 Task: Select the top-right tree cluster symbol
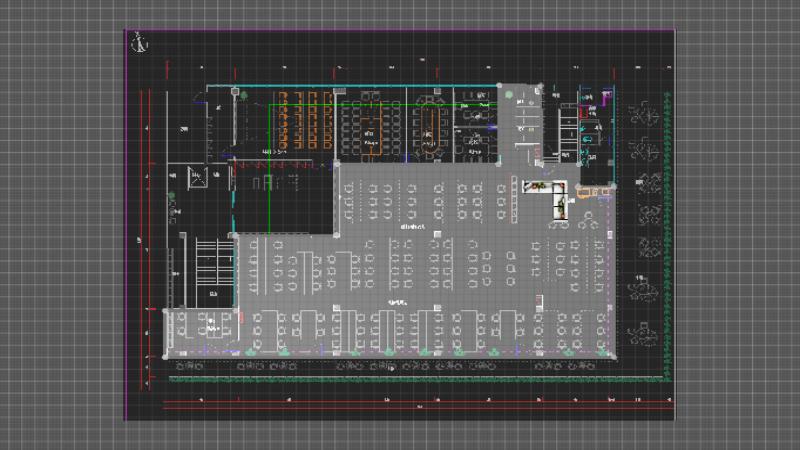[x=642, y=113]
